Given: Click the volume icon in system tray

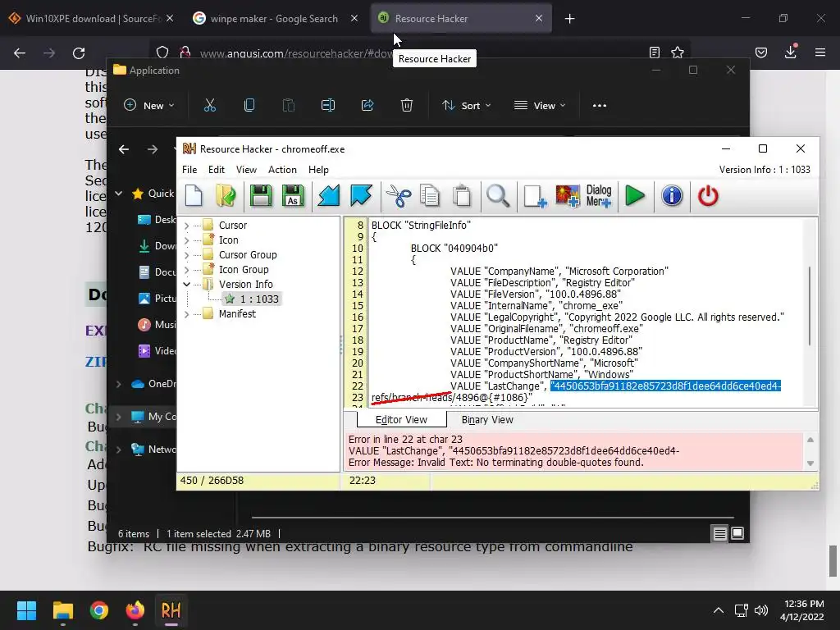Looking at the screenshot, I should [760, 610].
